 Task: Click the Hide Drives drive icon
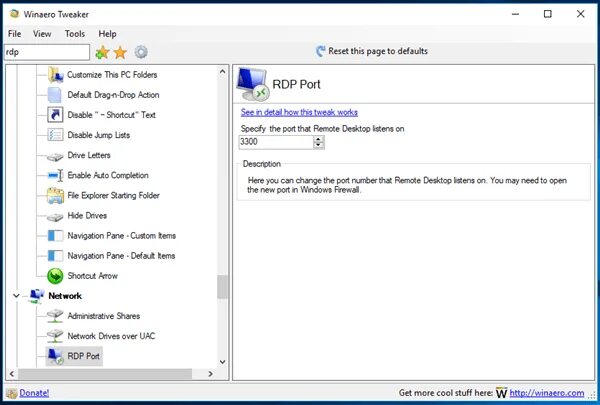(x=55, y=217)
